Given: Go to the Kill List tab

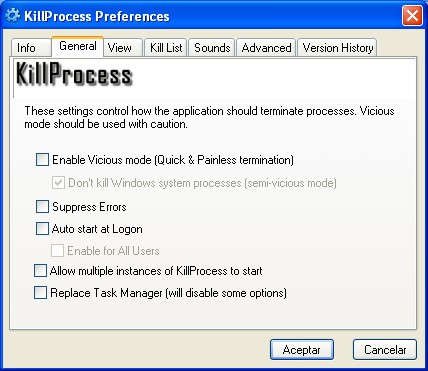Looking at the screenshot, I should pos(166,48).
